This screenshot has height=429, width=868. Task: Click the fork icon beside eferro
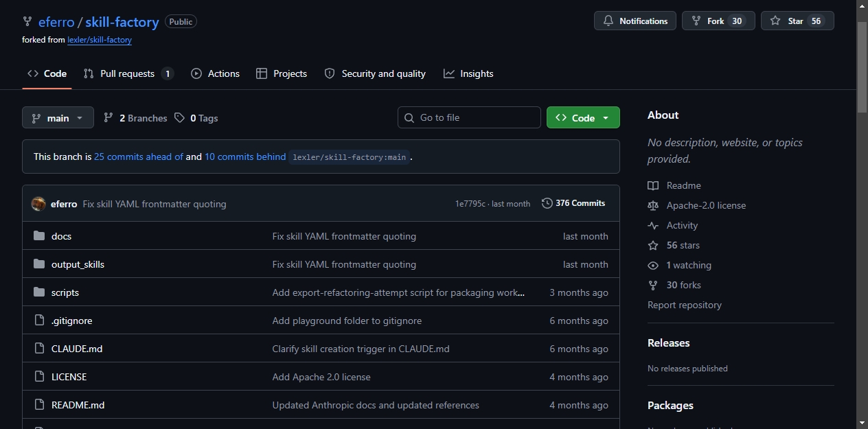[27, 22]
